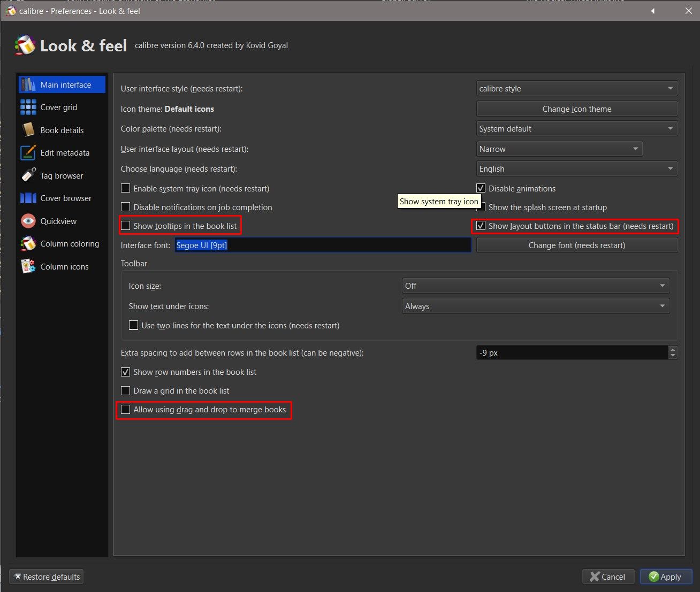Open the Book details section icon
This screenshot has width=700, height=592.
(28, 130)
